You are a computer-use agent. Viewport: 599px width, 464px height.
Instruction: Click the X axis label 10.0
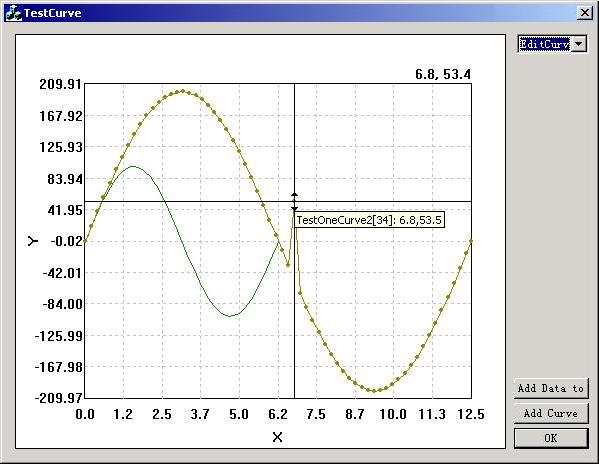[393, 414]
